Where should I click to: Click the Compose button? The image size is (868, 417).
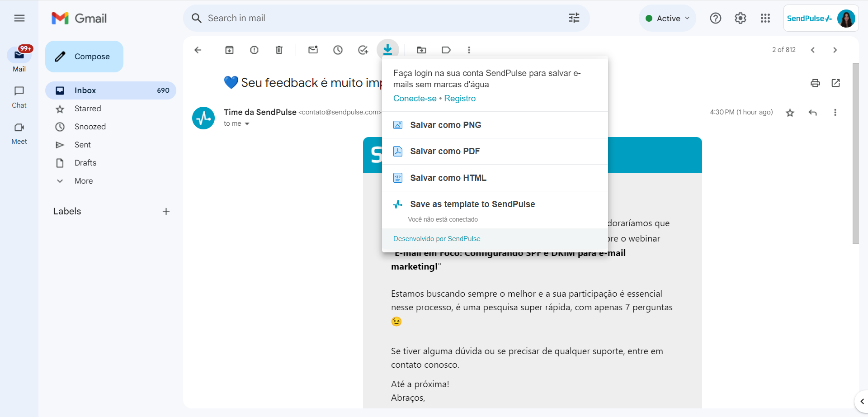click(x=84, y=57)
